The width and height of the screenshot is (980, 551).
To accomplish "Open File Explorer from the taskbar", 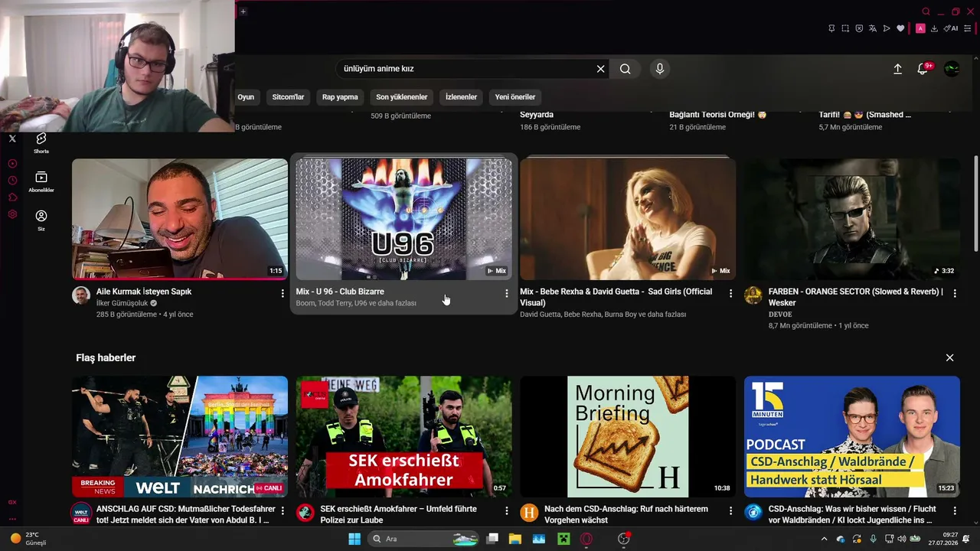I will pos(515,539).
